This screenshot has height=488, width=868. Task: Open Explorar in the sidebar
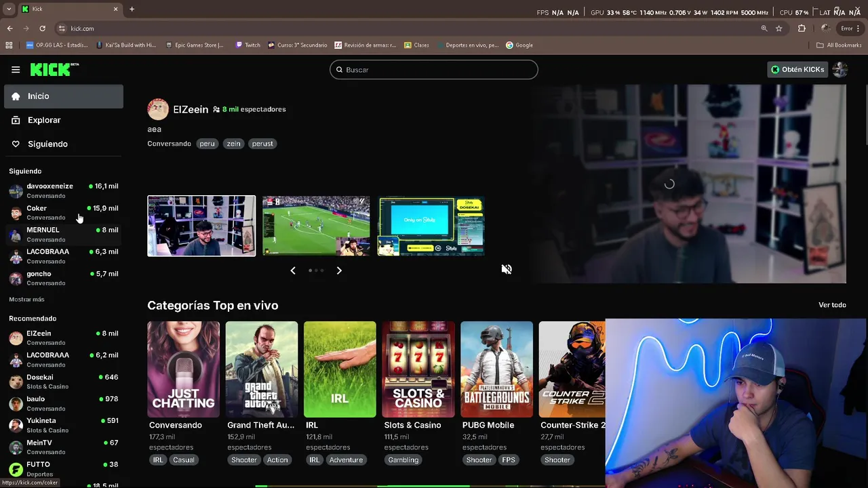(x=64, y=120)
